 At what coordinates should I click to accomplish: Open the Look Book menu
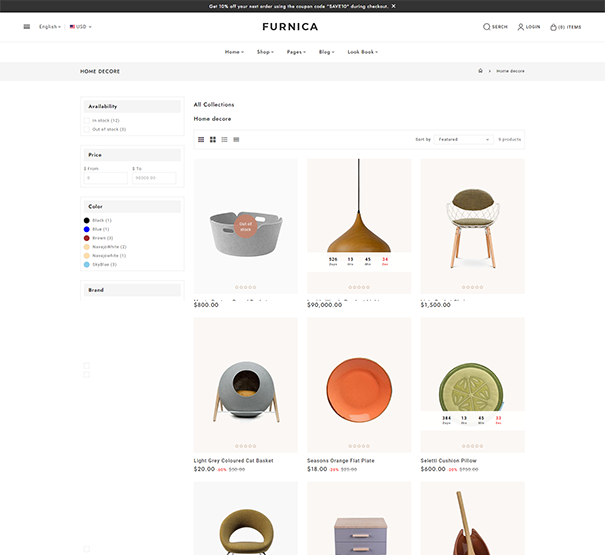(361, 51)
